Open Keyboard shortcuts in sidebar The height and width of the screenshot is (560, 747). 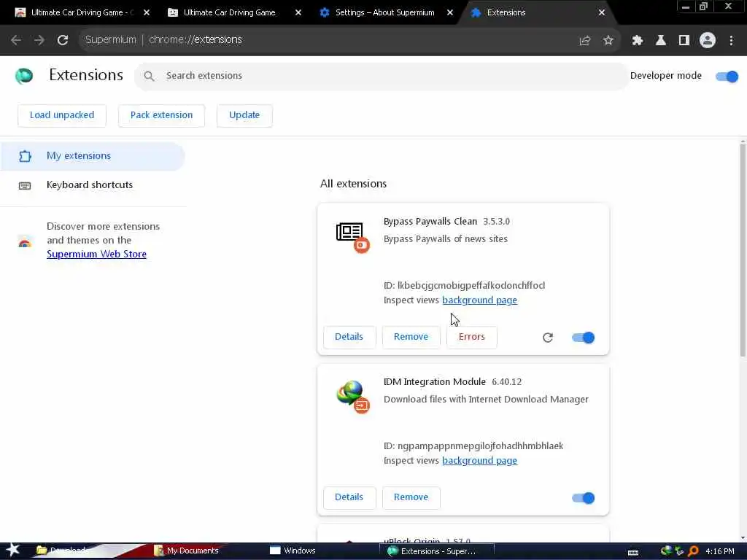[93, 185]
